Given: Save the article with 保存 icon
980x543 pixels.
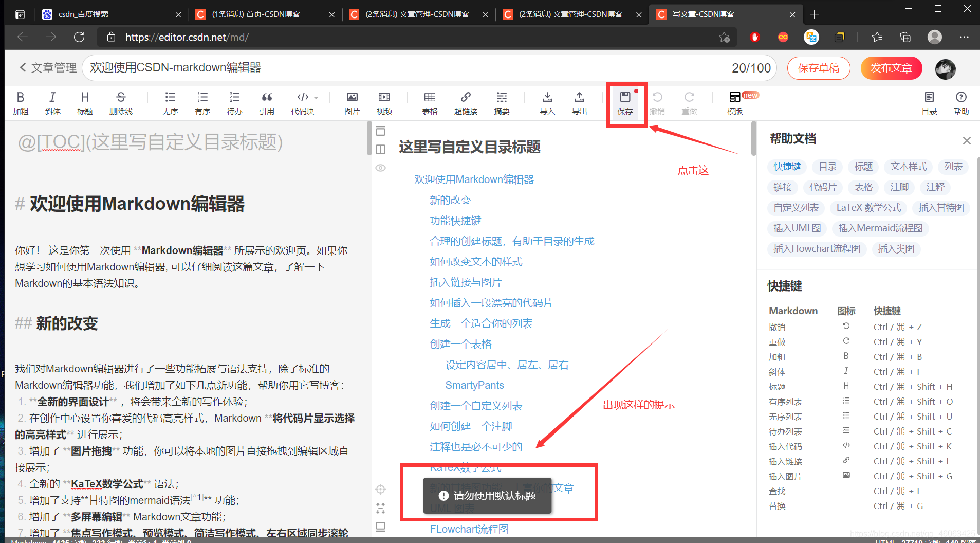Looking at the screenshot, I should click(x=625, y=103).
